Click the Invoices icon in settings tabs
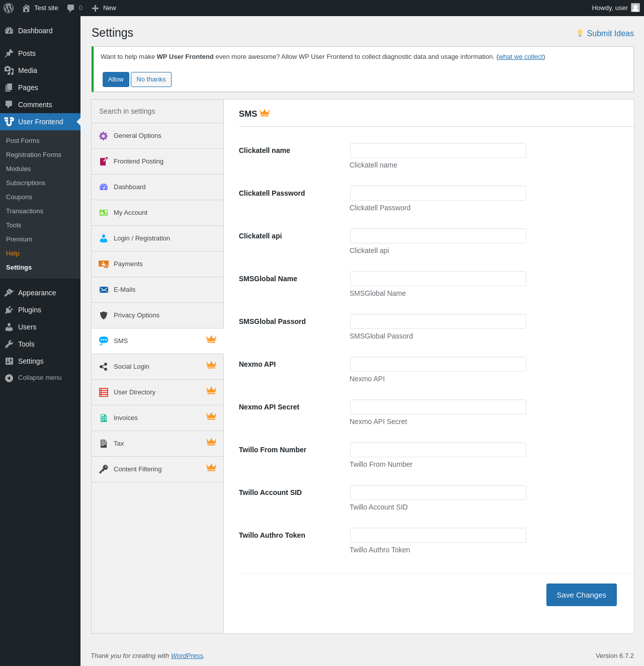 point(104,418)
